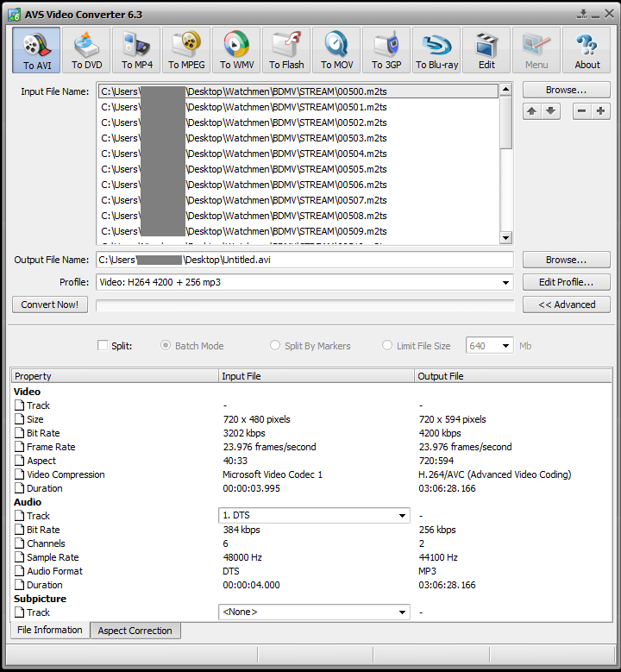This screenshot has height=672, width=621.
Task: Click the conversion progress bar
Action: [x=304, y=305]
